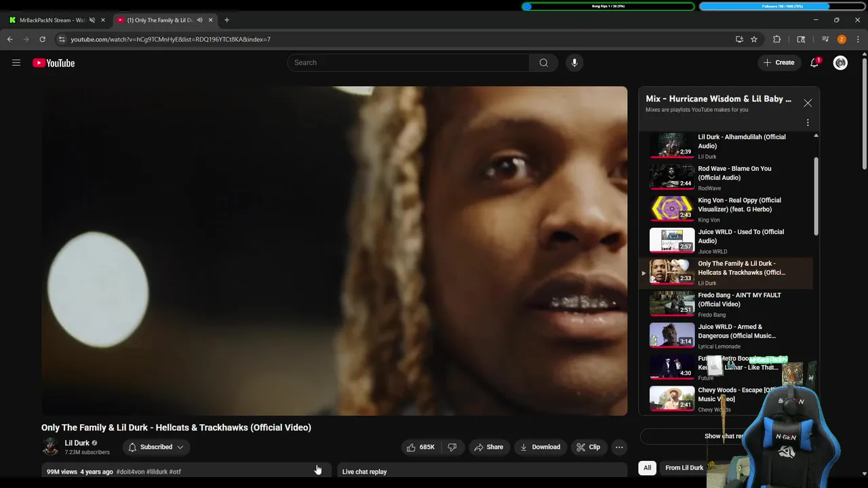Open the Lil Durk channel name link
Viewport: 868px width, 488px height.
(x=77, y=443)
